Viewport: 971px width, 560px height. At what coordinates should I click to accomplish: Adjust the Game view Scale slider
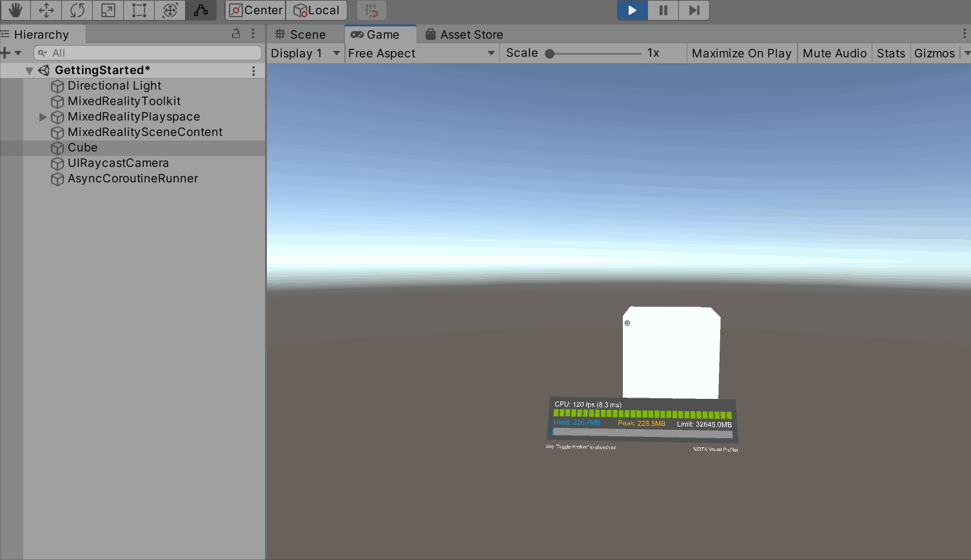[x=551, y=53]
